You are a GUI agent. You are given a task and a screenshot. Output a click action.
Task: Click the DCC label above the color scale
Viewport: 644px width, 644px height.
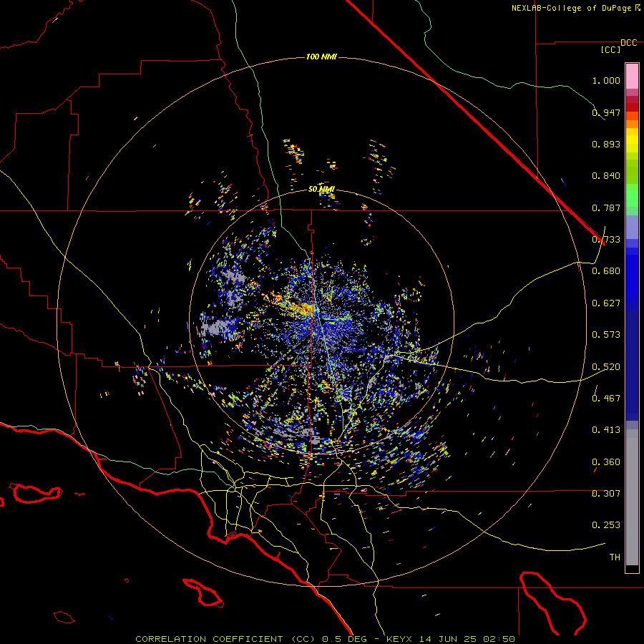(x=628, y=43)
